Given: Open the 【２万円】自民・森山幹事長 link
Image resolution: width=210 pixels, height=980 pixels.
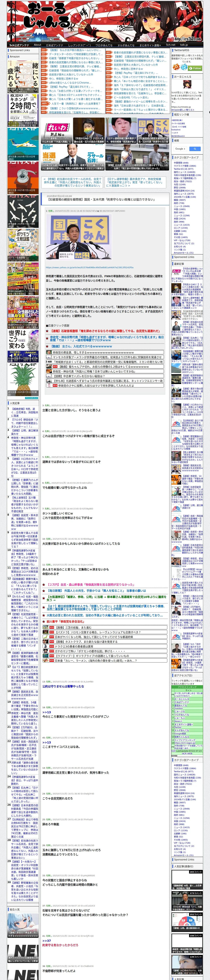Looking at the screenshot, I should point(91,584).
